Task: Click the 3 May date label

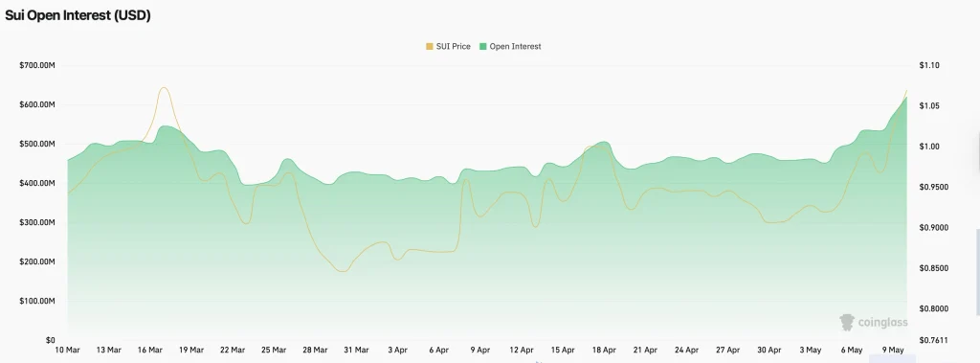Action: pos(810,350)
